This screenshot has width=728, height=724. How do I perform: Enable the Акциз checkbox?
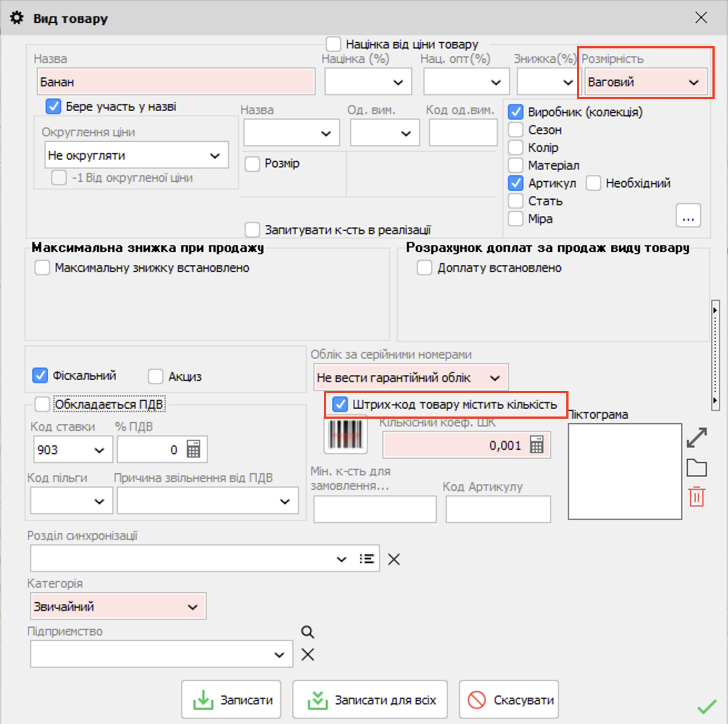[156, 376]
